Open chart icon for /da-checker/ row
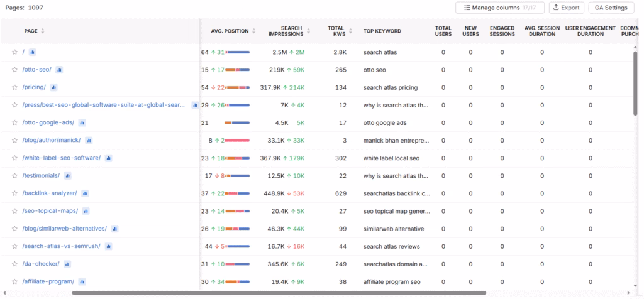This screenshot has width=644, height=299. click(68, 264)
